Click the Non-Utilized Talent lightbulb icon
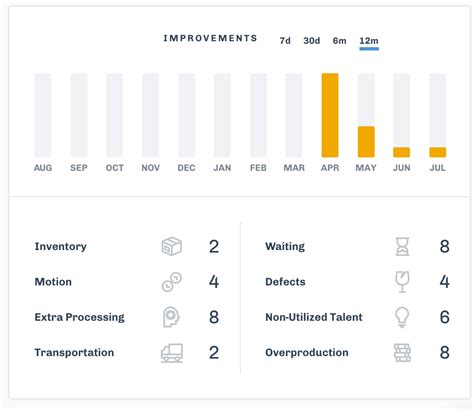The width and height of the screenshot is (474, 410). [402, 317]
